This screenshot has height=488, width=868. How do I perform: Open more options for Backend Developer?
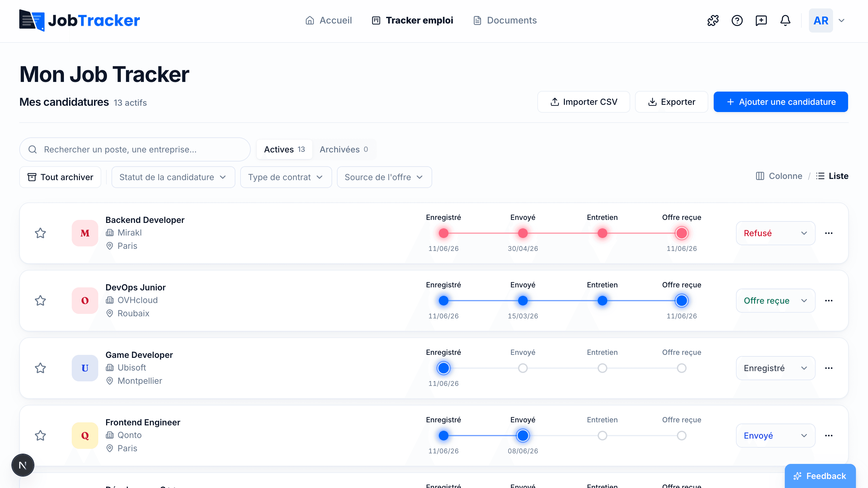pos(829,233)
